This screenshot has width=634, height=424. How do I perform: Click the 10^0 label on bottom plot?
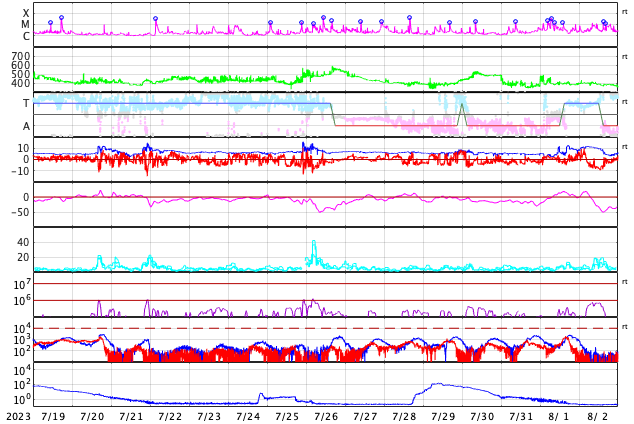21,399
